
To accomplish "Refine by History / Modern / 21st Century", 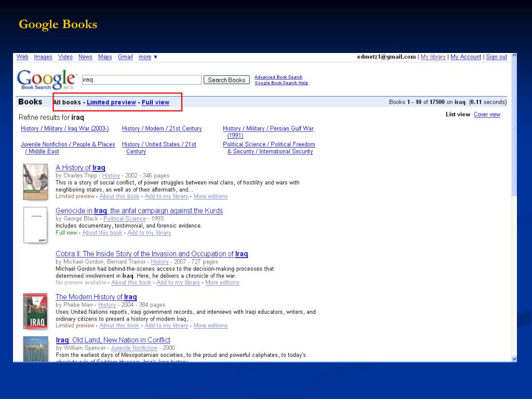I will click(x=162, y=129).
